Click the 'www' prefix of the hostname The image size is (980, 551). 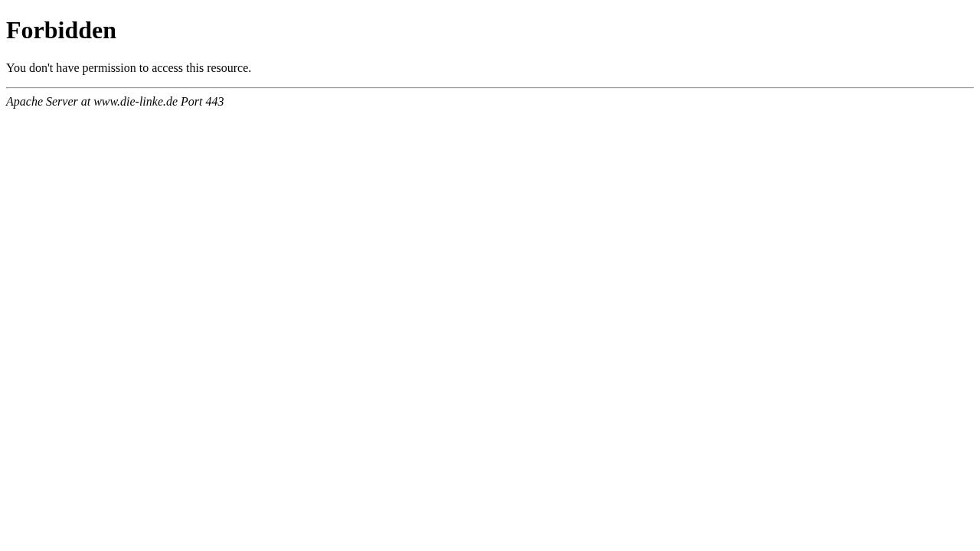point(106,102)
